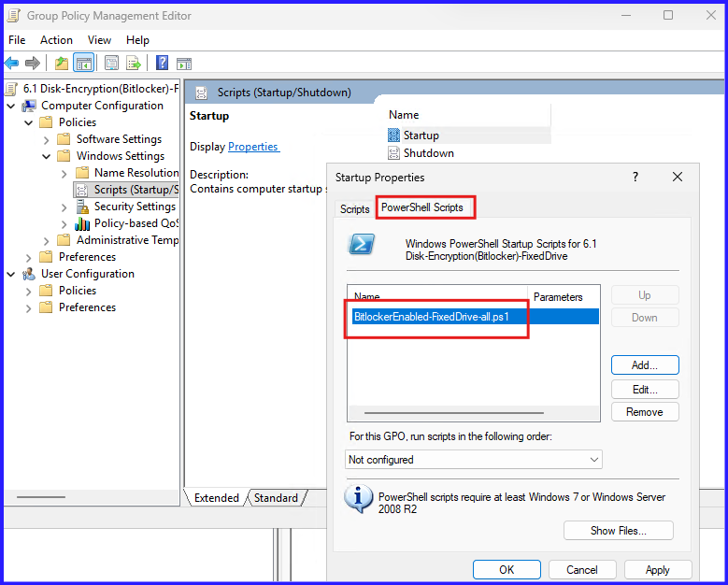The height and width of the screenshot is (585, 728).
Task: Collapse the Computer Configuration node
Action: pos(11,106)
